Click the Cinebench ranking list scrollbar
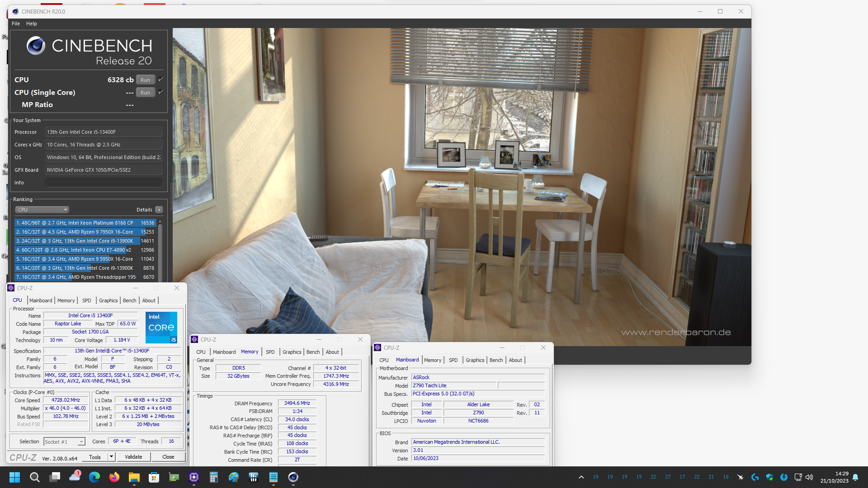Image resolution: width=868 pixels, height=488 pixels. 160,250
